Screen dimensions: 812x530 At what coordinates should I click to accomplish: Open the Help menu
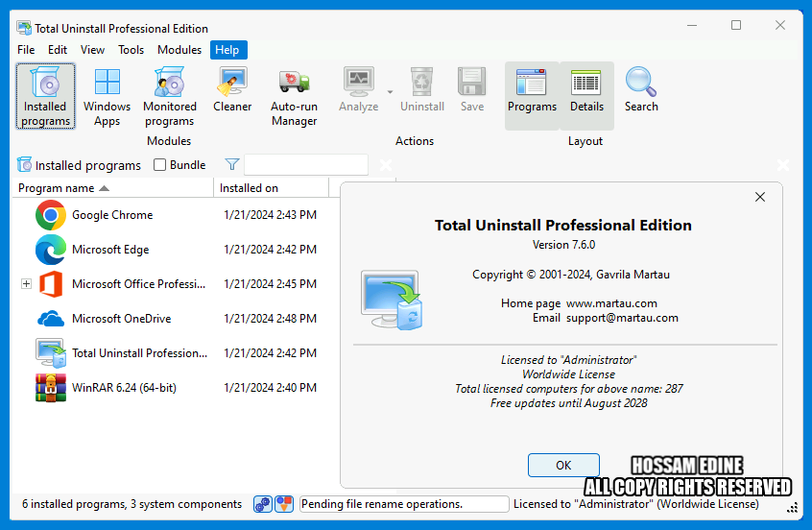[x=227, y=50]
